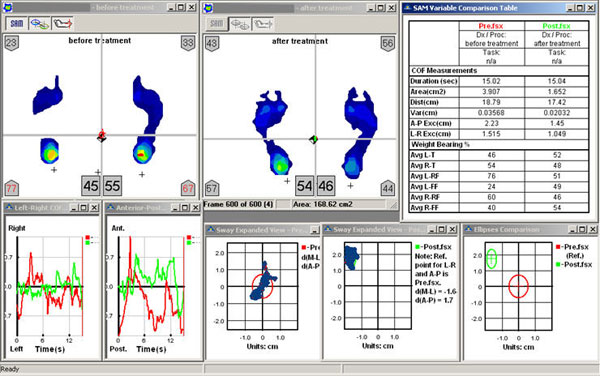The width and height of the screenshot is (600, 376).
Task: Click the COF Measurements section header
Action: click(444, 71)
